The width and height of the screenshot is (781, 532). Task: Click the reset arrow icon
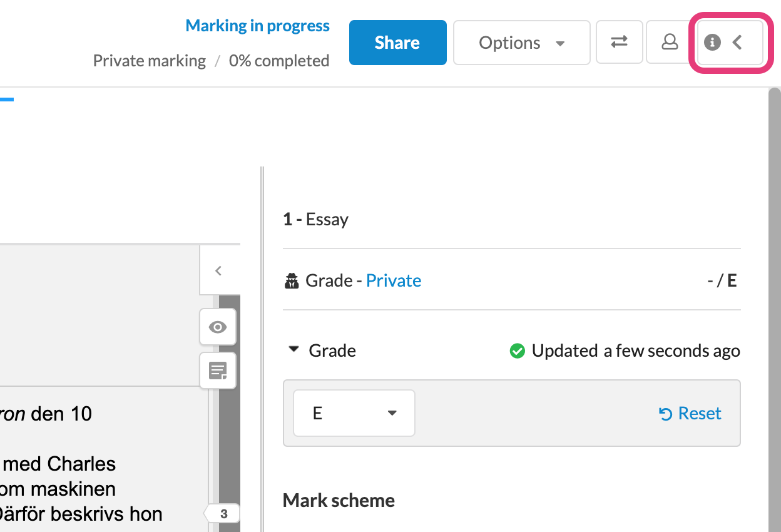666,414
